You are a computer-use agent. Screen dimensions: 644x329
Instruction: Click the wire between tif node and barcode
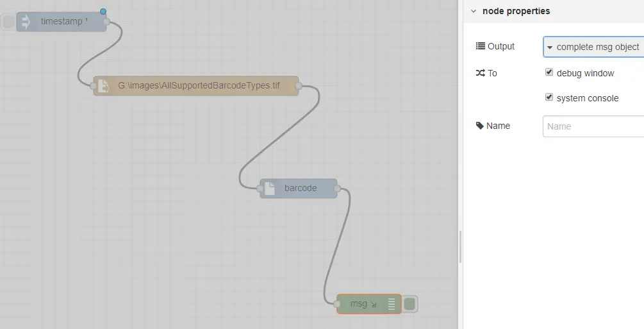(x=279, y=137)
